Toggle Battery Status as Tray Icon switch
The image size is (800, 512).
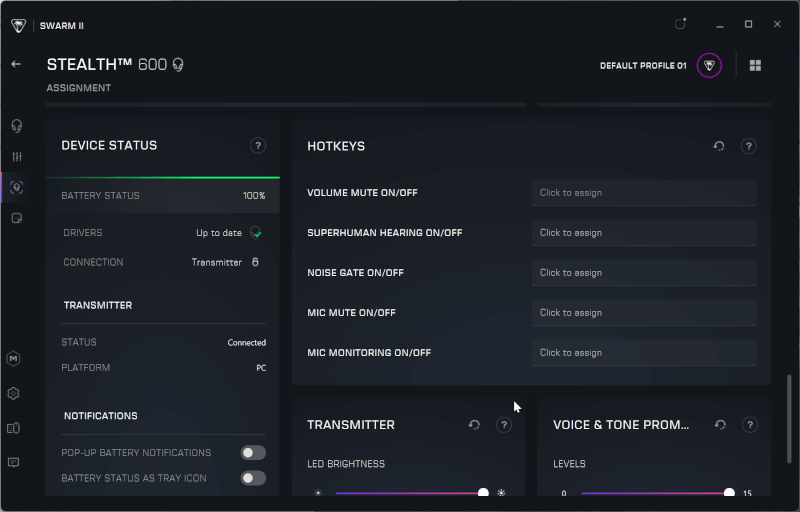254,478
